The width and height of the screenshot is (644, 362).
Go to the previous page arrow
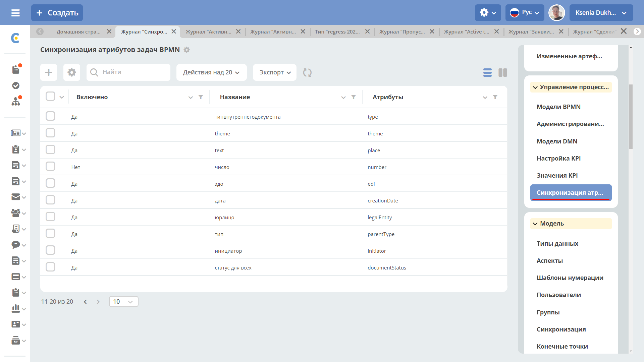(x=86, y=302)
